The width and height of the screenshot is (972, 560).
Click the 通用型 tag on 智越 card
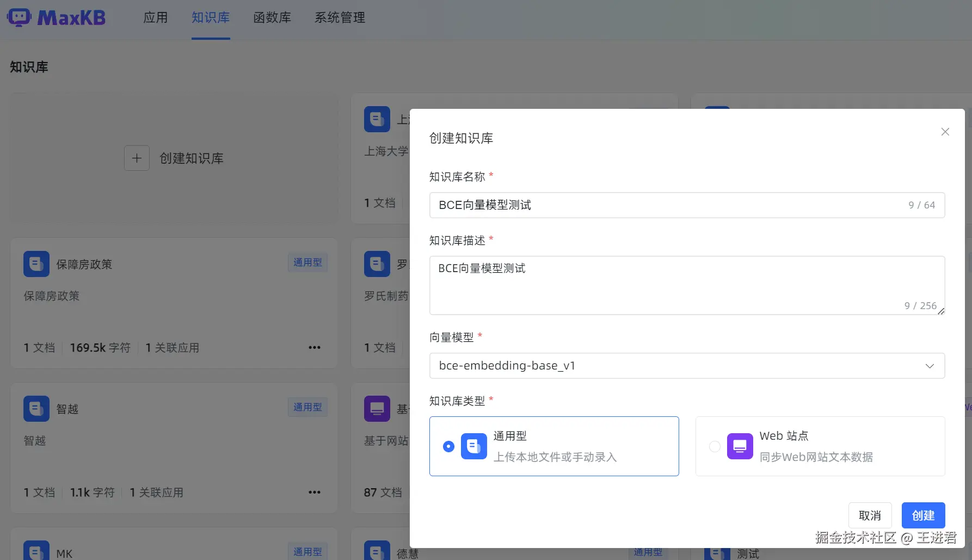(x=307, y=407)
